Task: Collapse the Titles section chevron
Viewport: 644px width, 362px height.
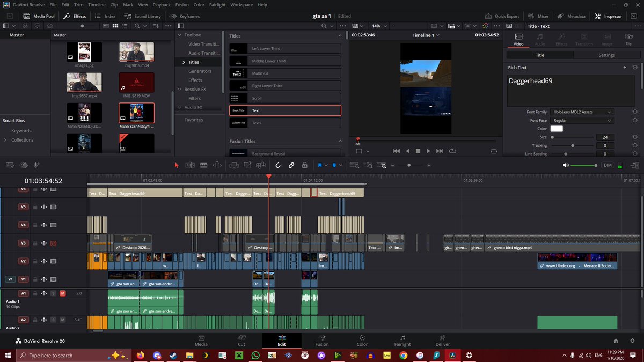Action: 340,36
